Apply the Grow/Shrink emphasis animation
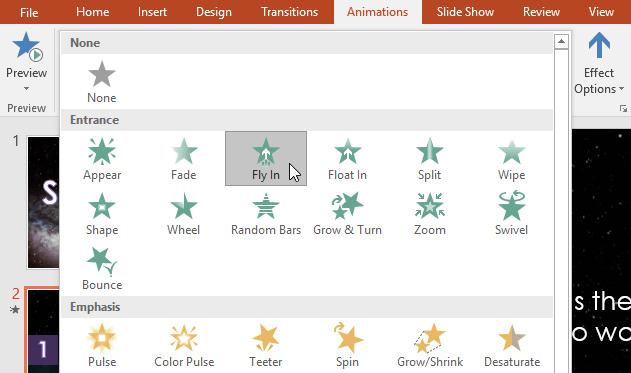Screen dimensions: 631x373 [x=430, y=346]
